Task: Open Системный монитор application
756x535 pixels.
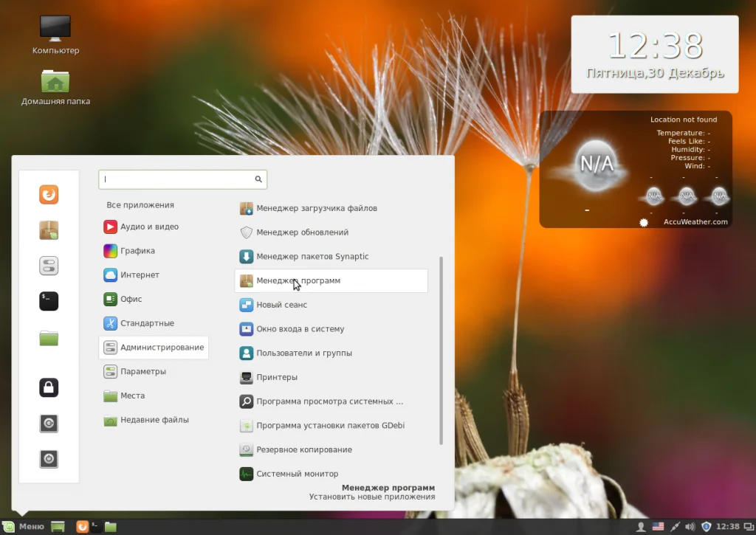Action: pyautogui.click(x=297, y=474)
